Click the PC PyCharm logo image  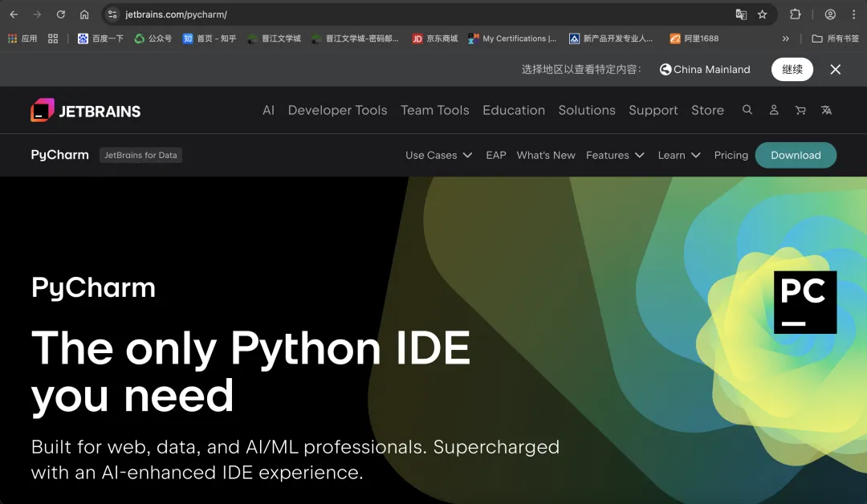pyautogui.click(x=805, y=303)
